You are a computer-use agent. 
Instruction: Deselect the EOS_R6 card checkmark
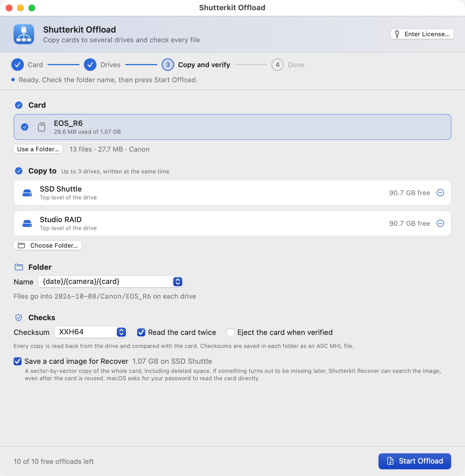click(x=25, y=127)
